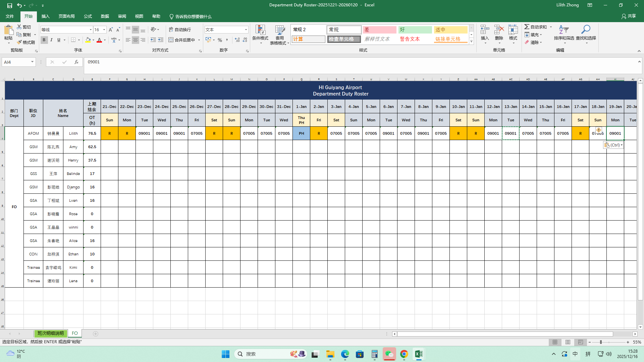Open WeChat from the taskbar
This screenshot has width=644, height=362.
pos(389,354)
